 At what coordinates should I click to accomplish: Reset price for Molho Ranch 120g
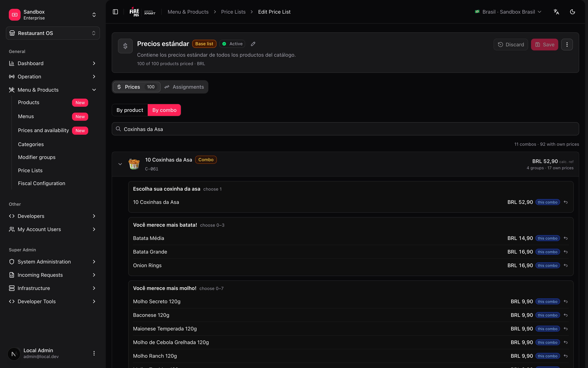coord(566,356)
